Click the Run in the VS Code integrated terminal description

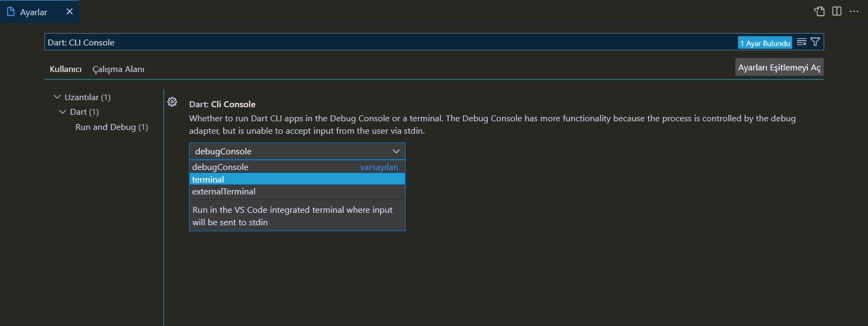(292, 216)
